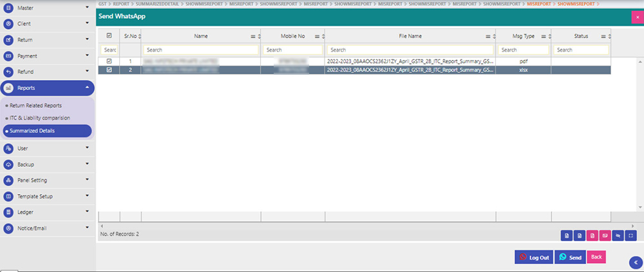Open the Name column menu icon
The width and height of the screenshot is (644, 272).
[252, 37]
